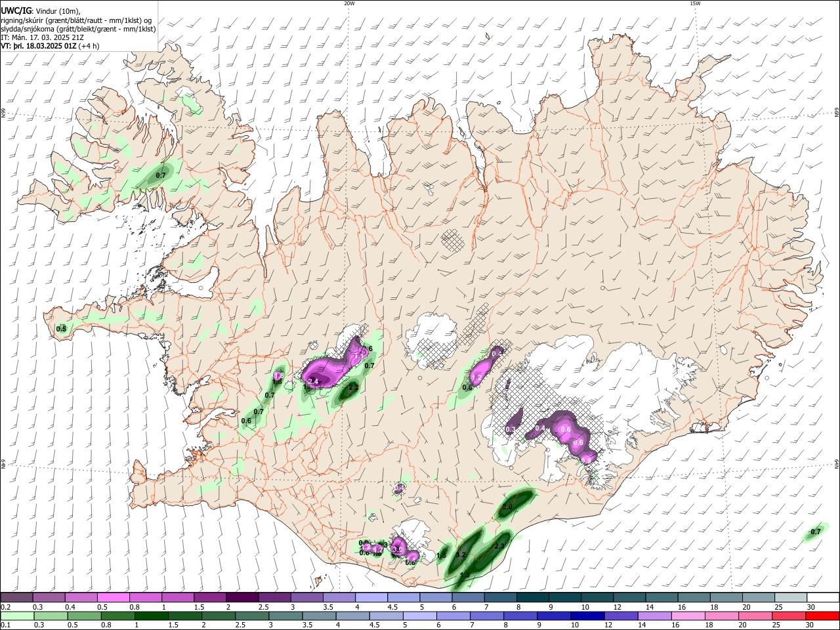Click the 2.4 snowfall value on the map
Image resolution: width=840 pixels, height=630 pixels.
click(x=314, y=381)
